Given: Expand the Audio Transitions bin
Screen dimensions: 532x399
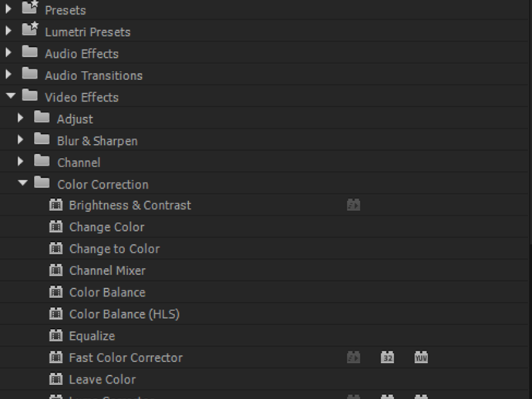Looking at the screenshot, I should click(x=9, y=75).
